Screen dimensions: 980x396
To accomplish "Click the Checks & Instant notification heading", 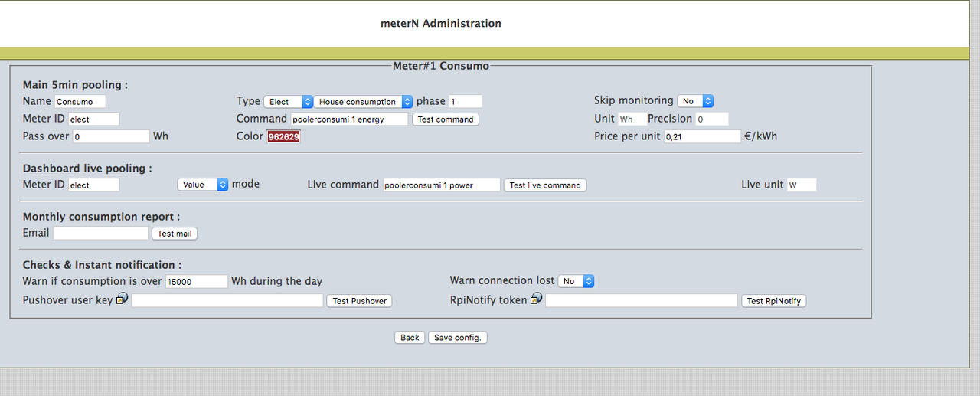I will pos(102,265).
